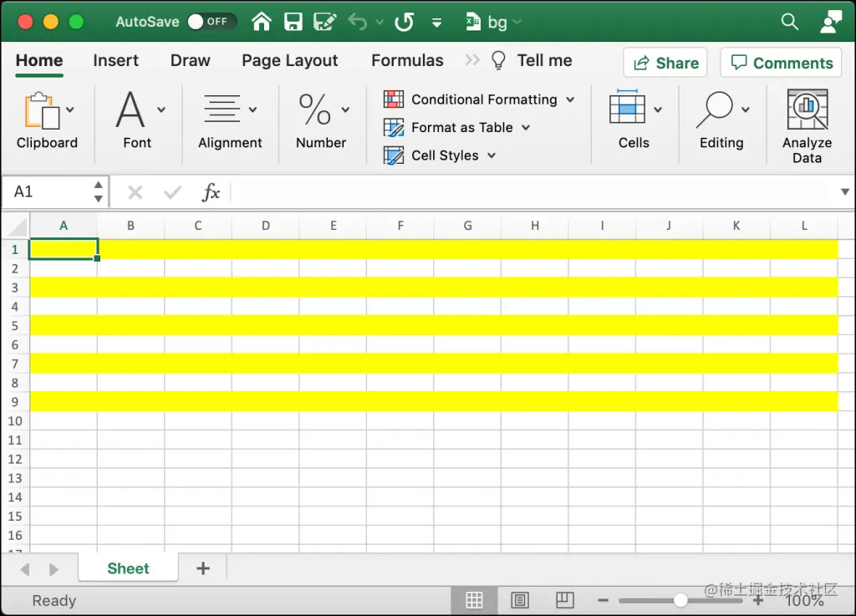Viewport: 856px width, 616px height.
Task: Switch to the Home tab
Action: pos(39,60)
